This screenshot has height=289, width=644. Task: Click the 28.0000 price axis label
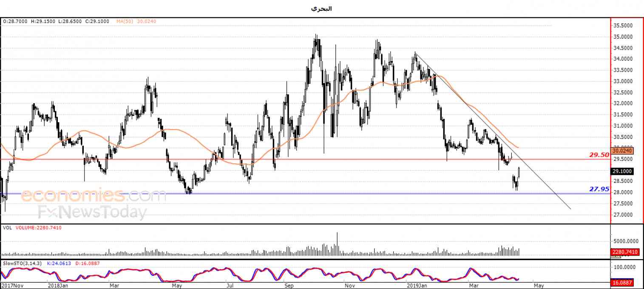point(623,193)
